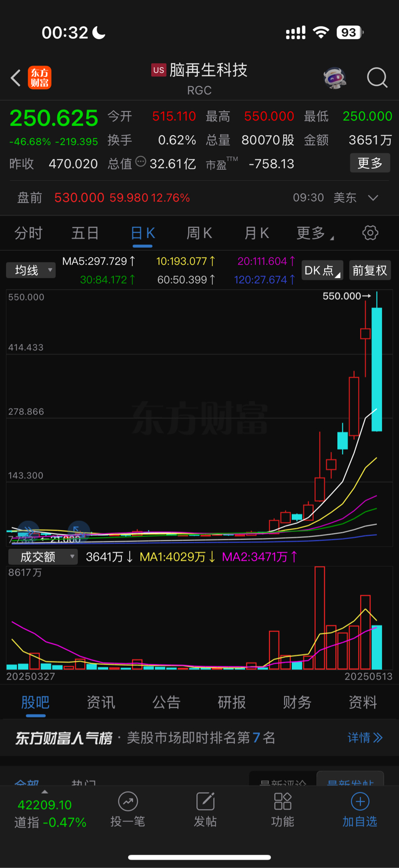Switch to 分时 chart tab

[x=29, y=233]
